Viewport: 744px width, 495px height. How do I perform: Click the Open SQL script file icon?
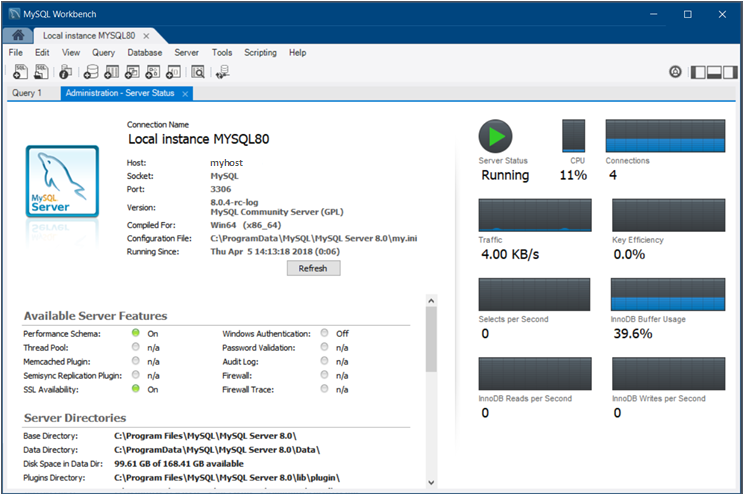pyautogui.click(x=41, y=72)
